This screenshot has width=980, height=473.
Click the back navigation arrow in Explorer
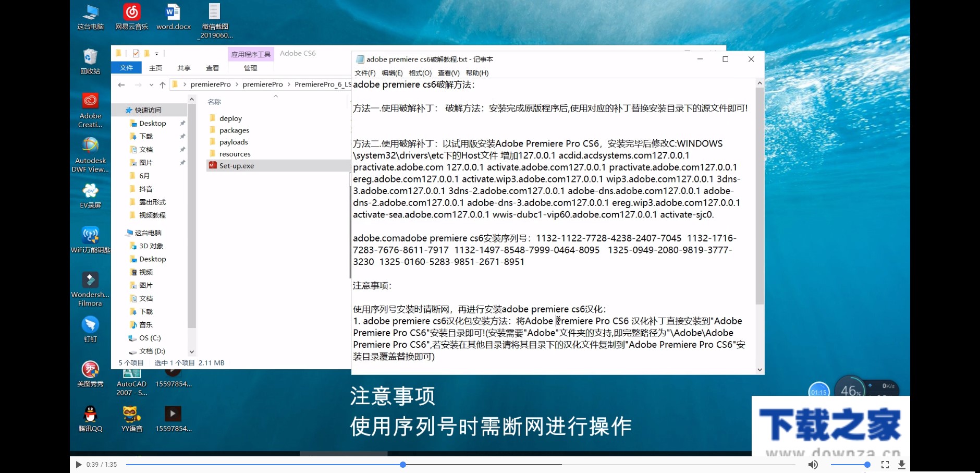(x=121, y=84)
